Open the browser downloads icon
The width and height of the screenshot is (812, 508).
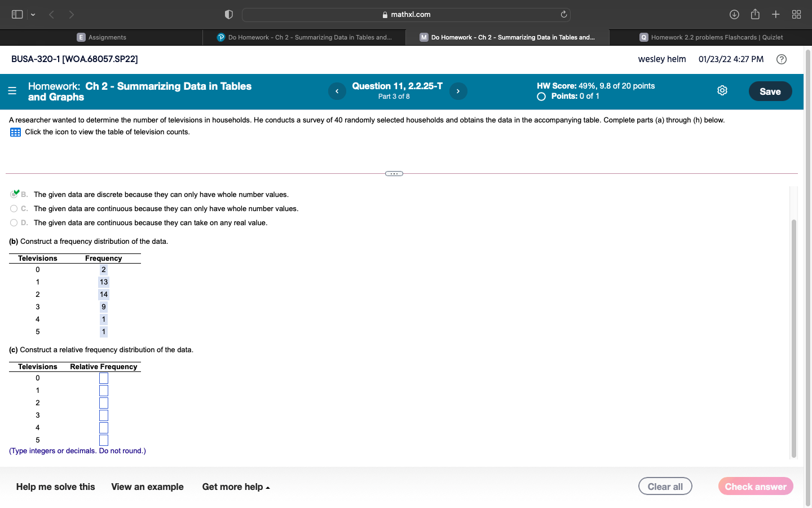pos(735,14)
